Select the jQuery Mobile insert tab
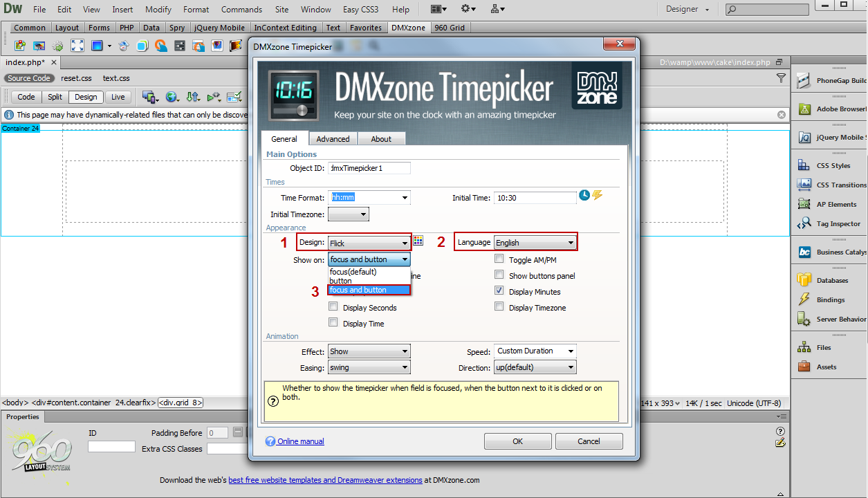This screenshot has width=868, height=498. pyautogui.click(x=220, y=28)
